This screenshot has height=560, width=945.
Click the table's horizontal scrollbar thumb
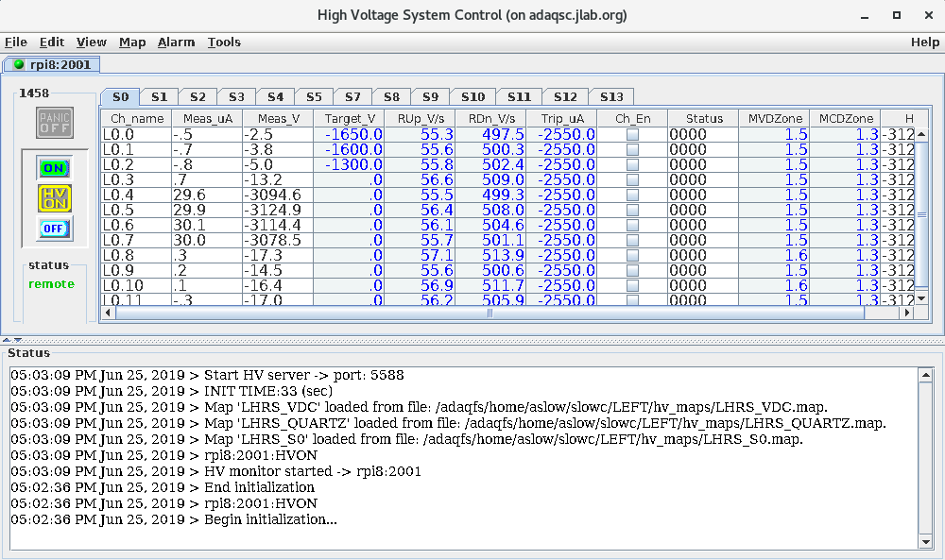(490, 313)
